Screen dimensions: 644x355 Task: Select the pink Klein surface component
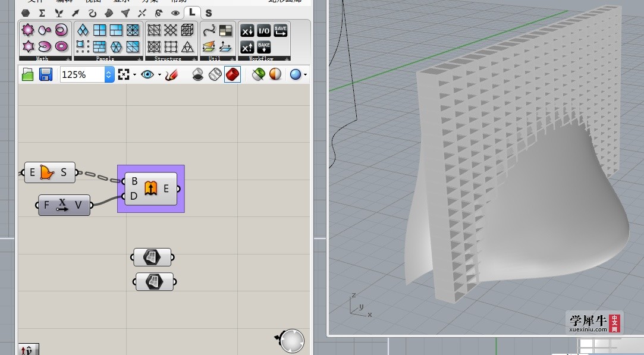(45, 30)
